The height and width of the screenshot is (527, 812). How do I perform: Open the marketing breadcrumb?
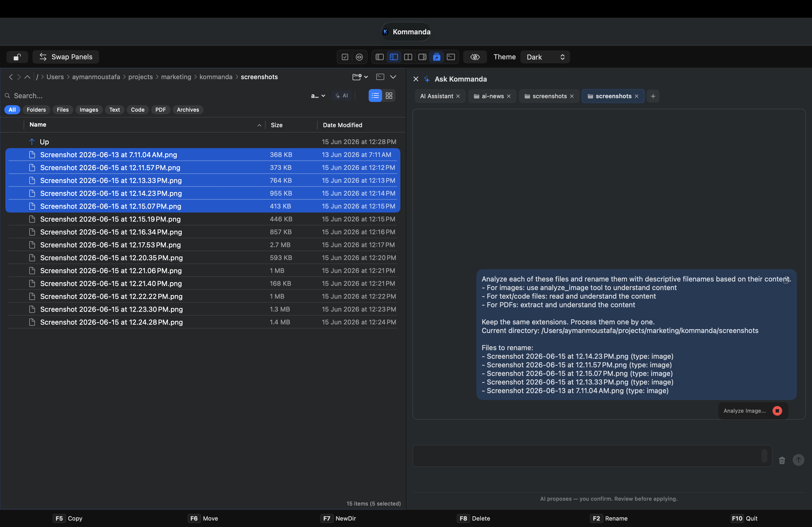[176, 77]
